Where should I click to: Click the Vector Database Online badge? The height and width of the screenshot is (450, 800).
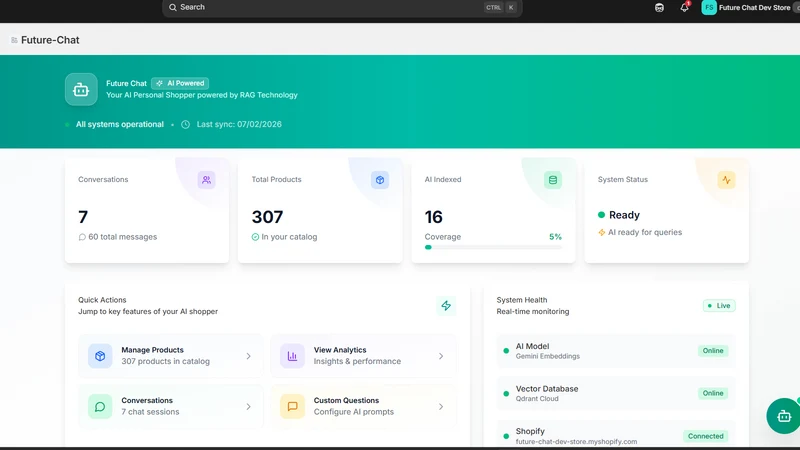(713, 393)
